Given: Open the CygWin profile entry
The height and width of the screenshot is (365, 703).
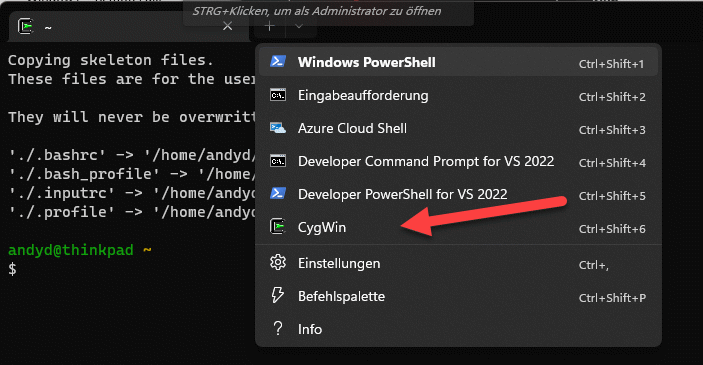Looking at the screenshot, I should pos(458,227).
